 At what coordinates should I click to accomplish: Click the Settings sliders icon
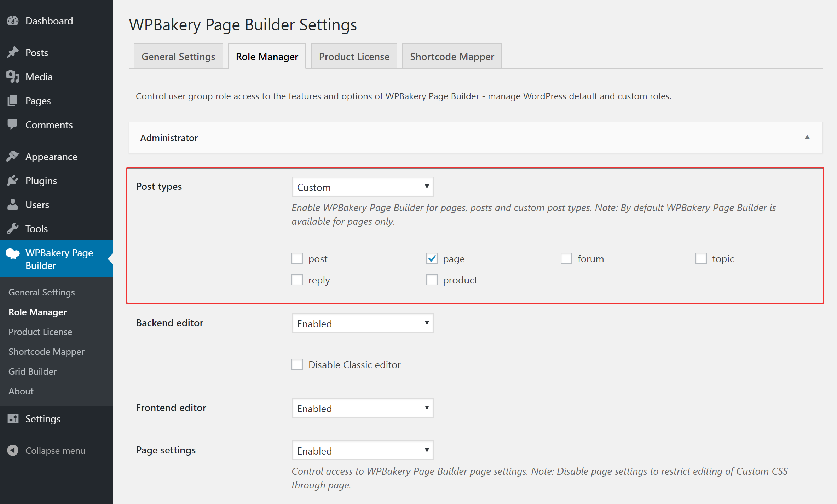tap(13, 419)
